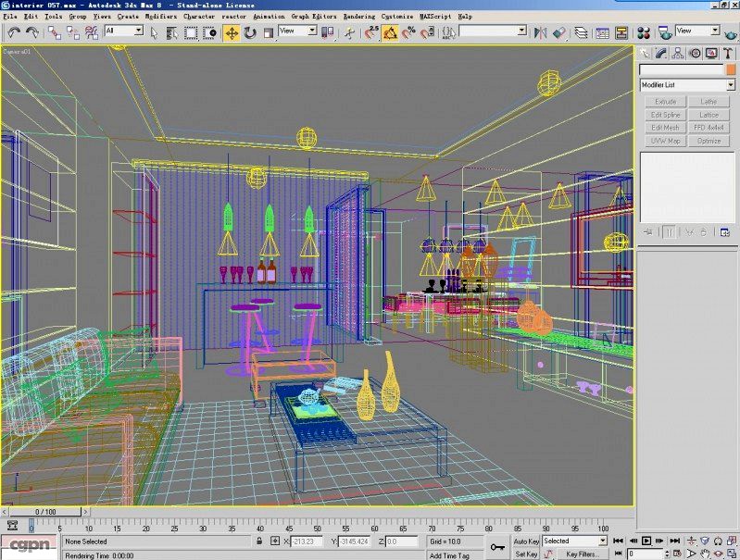Open the Curve Editor icon
Screen dimensions: 740x560
tap(603, 33)
